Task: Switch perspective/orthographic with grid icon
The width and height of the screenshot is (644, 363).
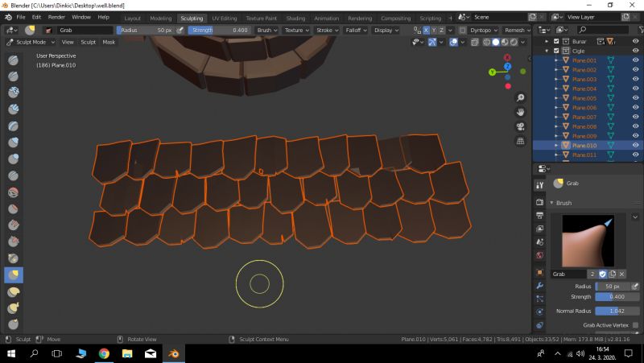Action: [x=520, y=141]
